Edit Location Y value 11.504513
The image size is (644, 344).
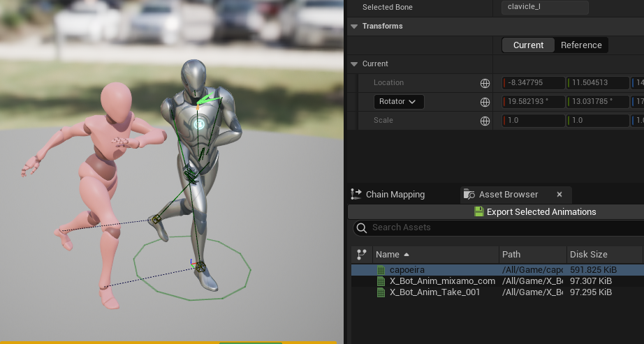[598, 83]
